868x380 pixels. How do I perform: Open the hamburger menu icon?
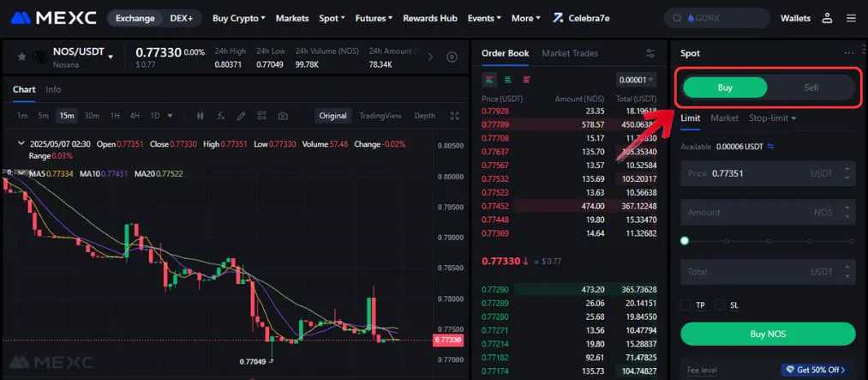coord(851,18)
